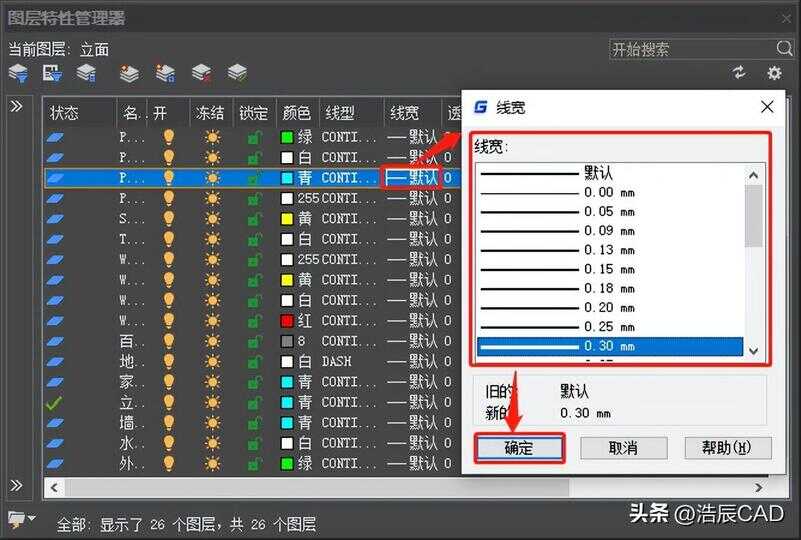Toggle the lock icon on the DASH layer row

tap(254, 361)
